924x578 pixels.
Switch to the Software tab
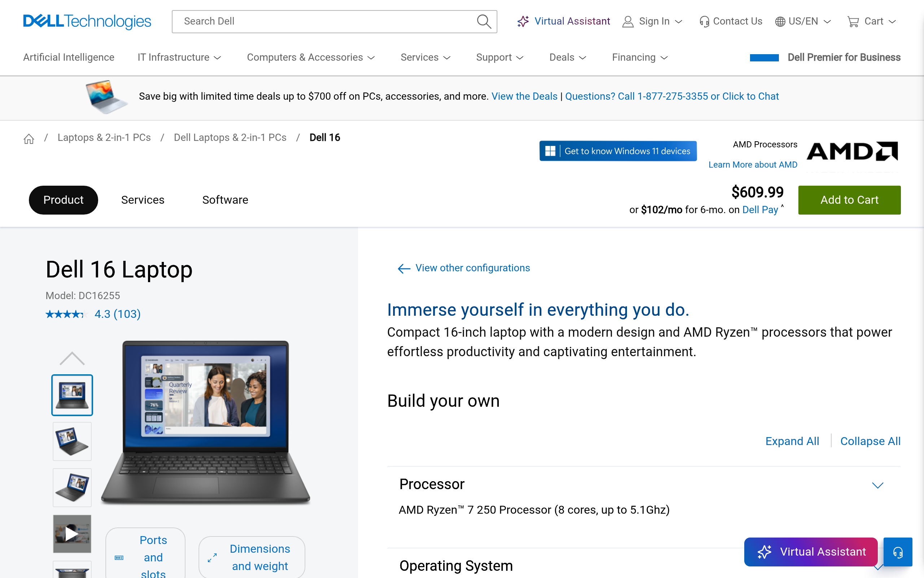pos(225,200)
